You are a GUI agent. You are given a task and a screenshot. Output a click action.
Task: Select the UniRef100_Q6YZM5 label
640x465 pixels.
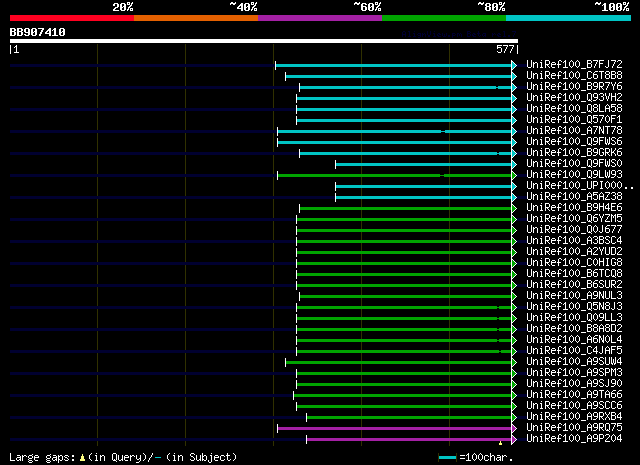click(x=574, y=218)
